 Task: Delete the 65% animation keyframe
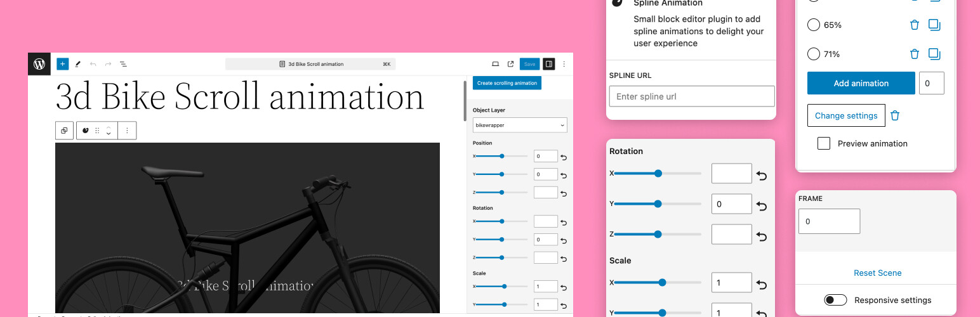coord(915,25)
